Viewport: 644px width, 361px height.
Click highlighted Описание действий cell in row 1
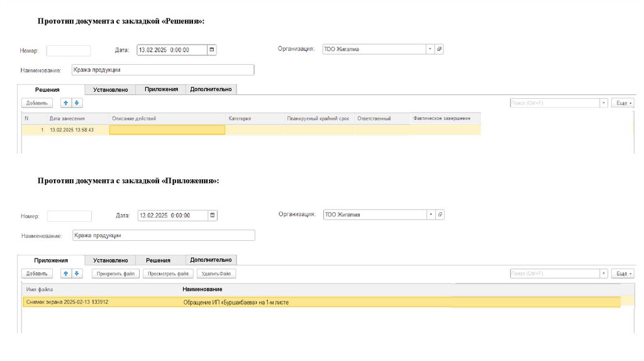167,130
